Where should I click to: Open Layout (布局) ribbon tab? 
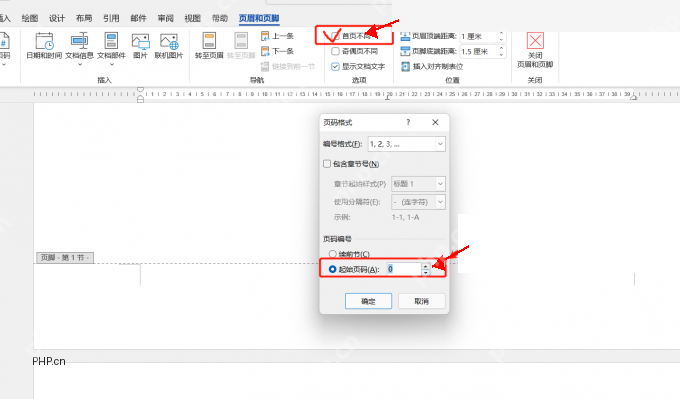pos(84,18)
